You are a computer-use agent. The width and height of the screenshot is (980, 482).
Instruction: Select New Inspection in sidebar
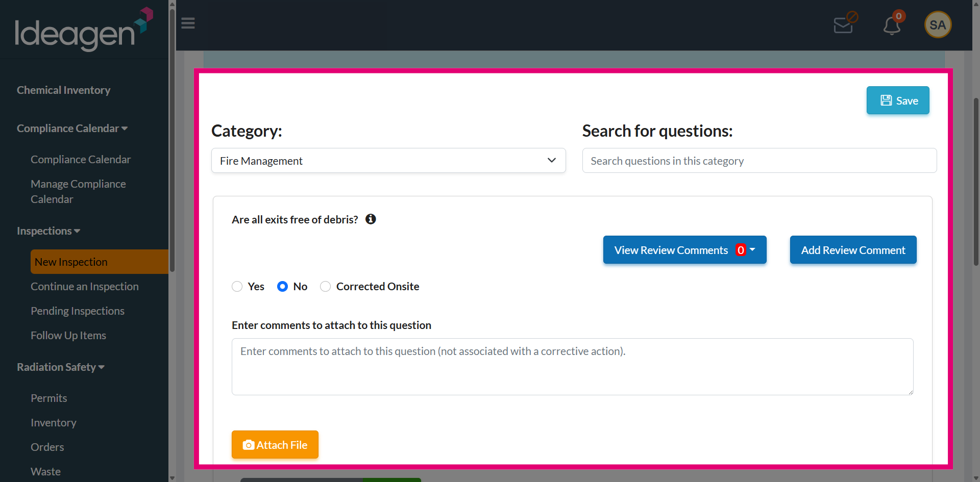[100, 262]
